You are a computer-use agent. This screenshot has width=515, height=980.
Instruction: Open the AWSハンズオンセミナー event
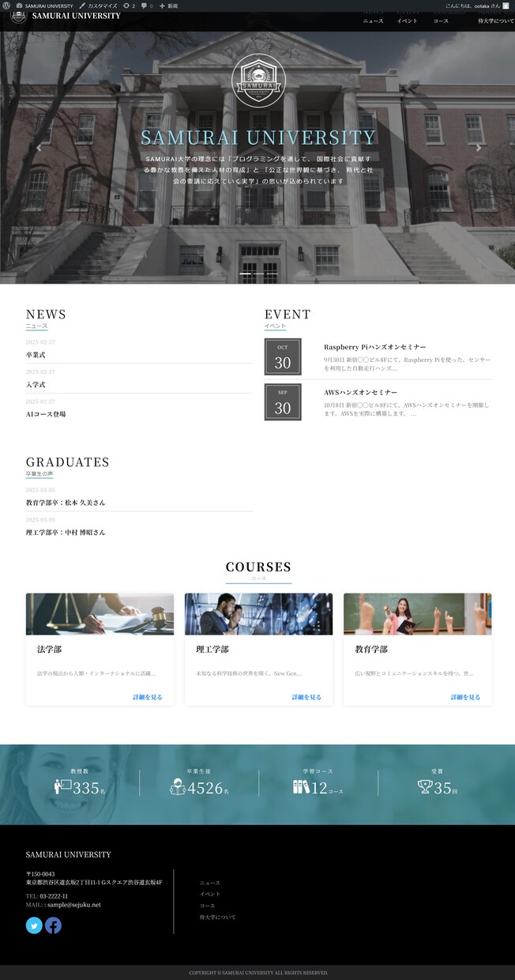[360, 392]
